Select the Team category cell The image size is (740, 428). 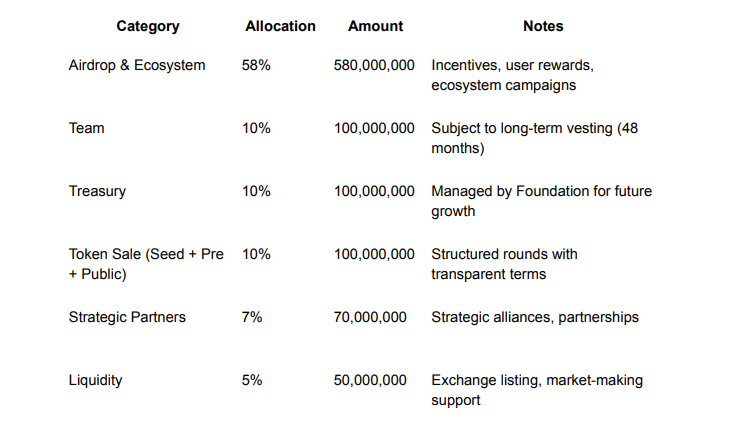click(x=86, y=128)
